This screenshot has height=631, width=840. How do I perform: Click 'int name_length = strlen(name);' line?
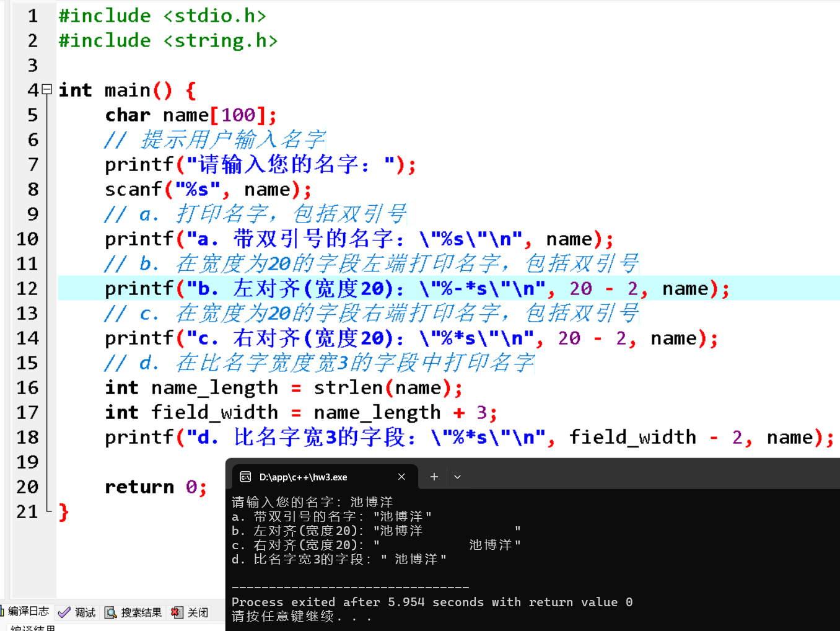(x=284, y=387)
